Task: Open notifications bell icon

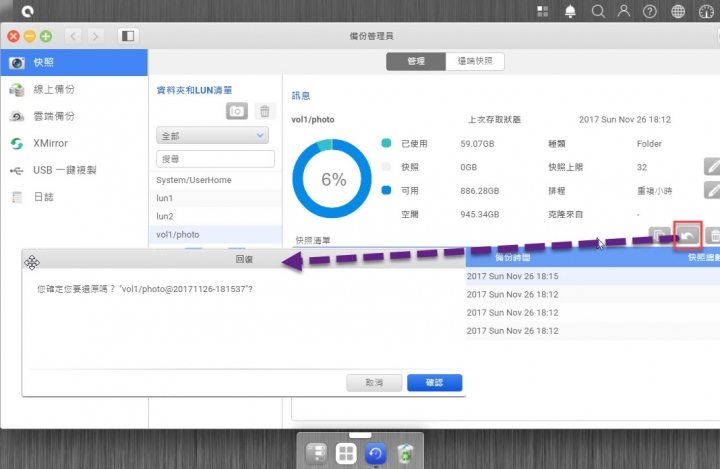Action: (570, 11)
